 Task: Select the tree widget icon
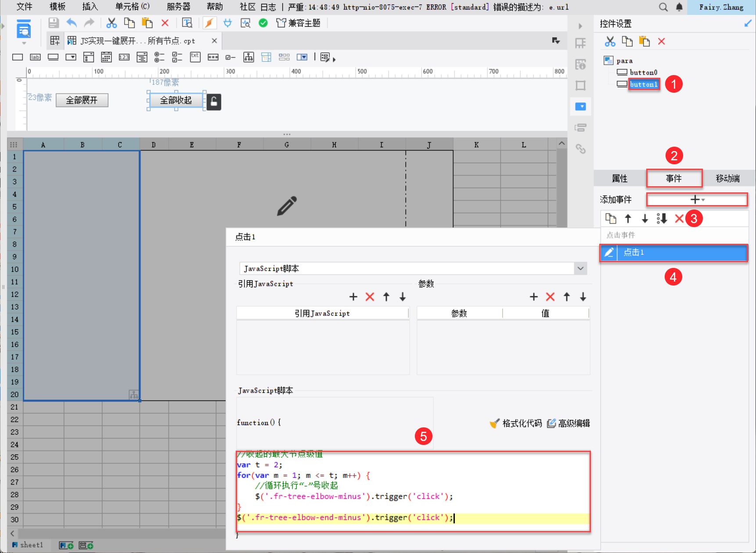(x=248, y=57)
